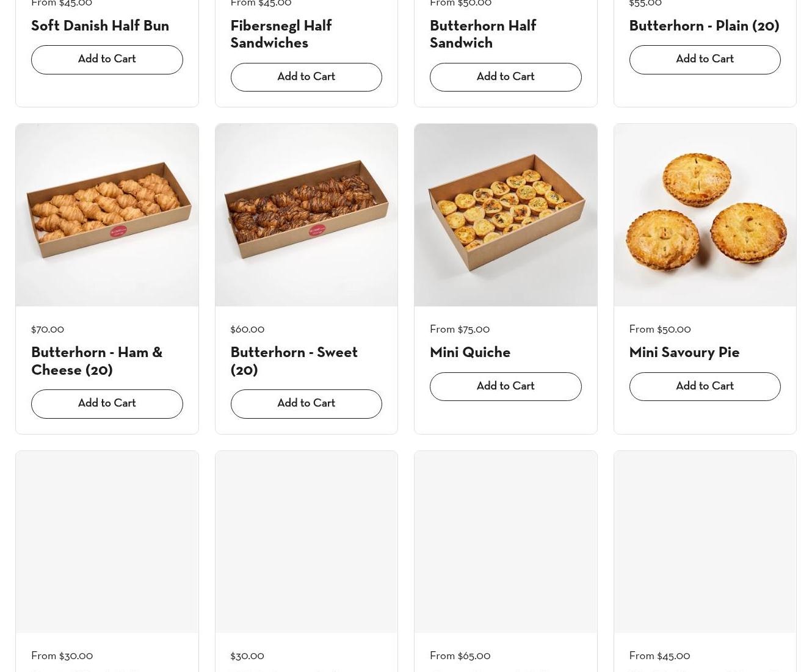Add Soft Danish Half Bun to cart

click(107, 60)
